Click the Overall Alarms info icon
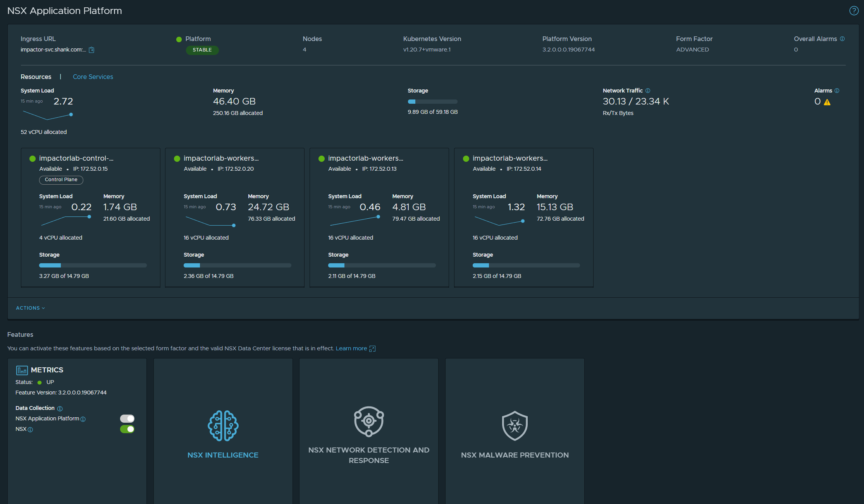Viewport: 864px width, 504px height. pyautogui.click(x=842, y=39)
